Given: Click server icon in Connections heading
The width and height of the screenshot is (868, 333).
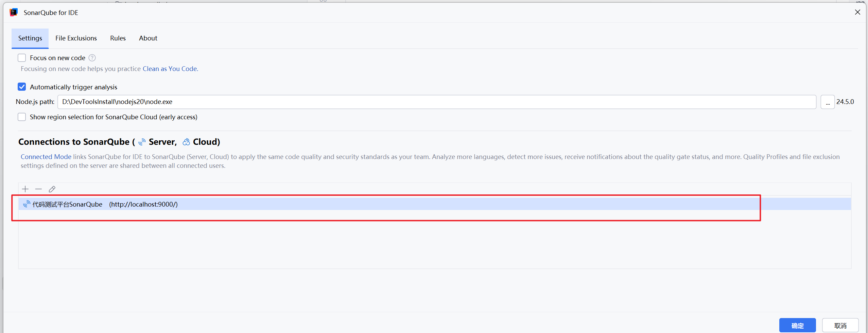Looking at the screenshot, I should pos(142,142).
